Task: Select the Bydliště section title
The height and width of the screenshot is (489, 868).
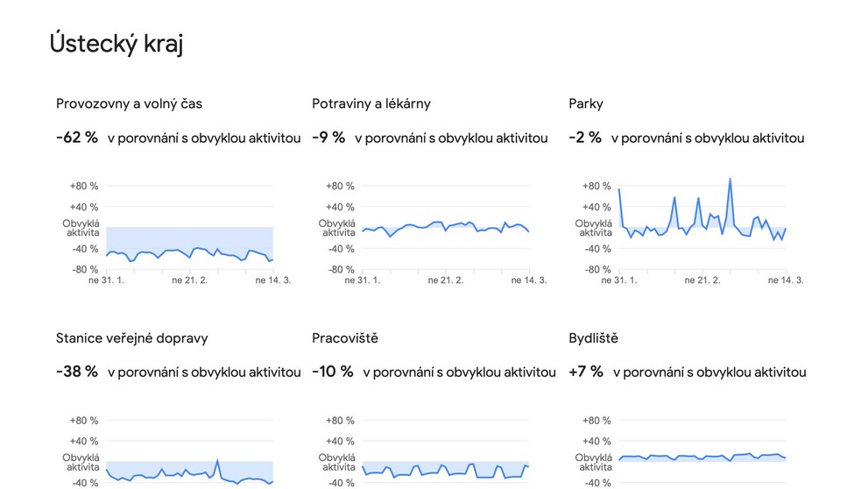Action: click(594, 337)
